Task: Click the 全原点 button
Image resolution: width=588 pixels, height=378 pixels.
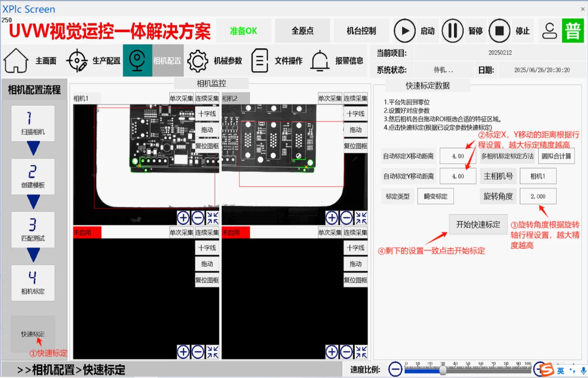Action: pos(303,30)
